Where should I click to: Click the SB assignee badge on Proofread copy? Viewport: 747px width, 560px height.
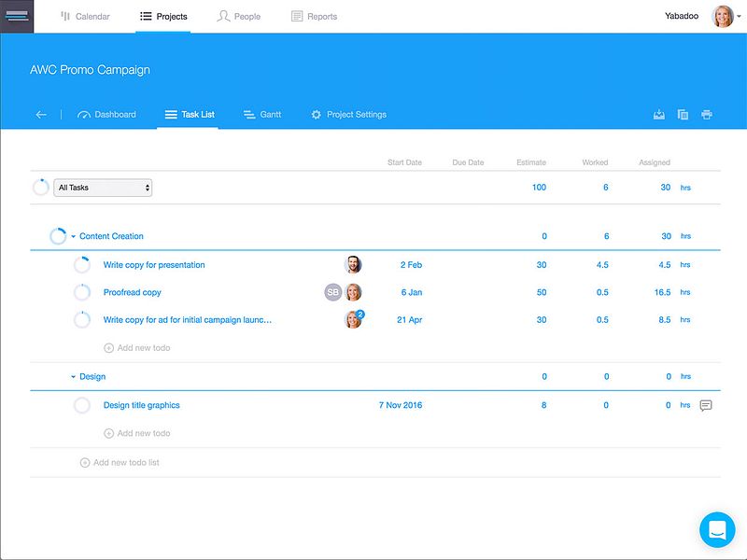tap(334, 291)
